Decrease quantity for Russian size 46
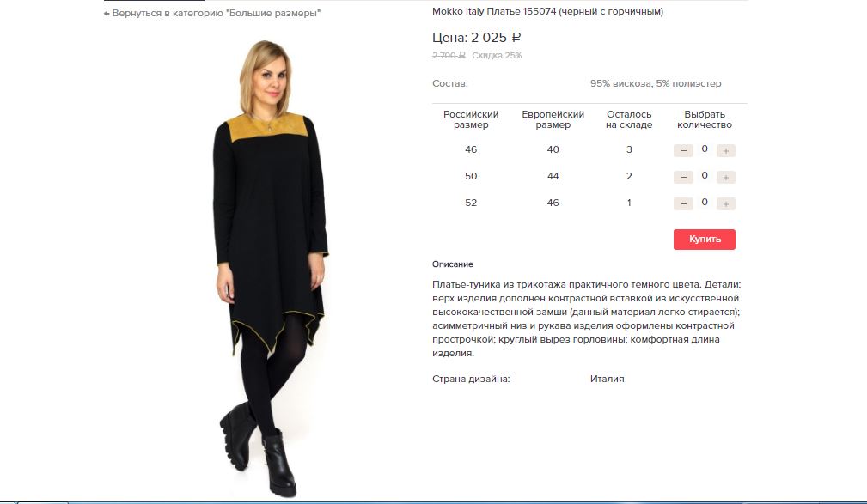 point(683,150)
